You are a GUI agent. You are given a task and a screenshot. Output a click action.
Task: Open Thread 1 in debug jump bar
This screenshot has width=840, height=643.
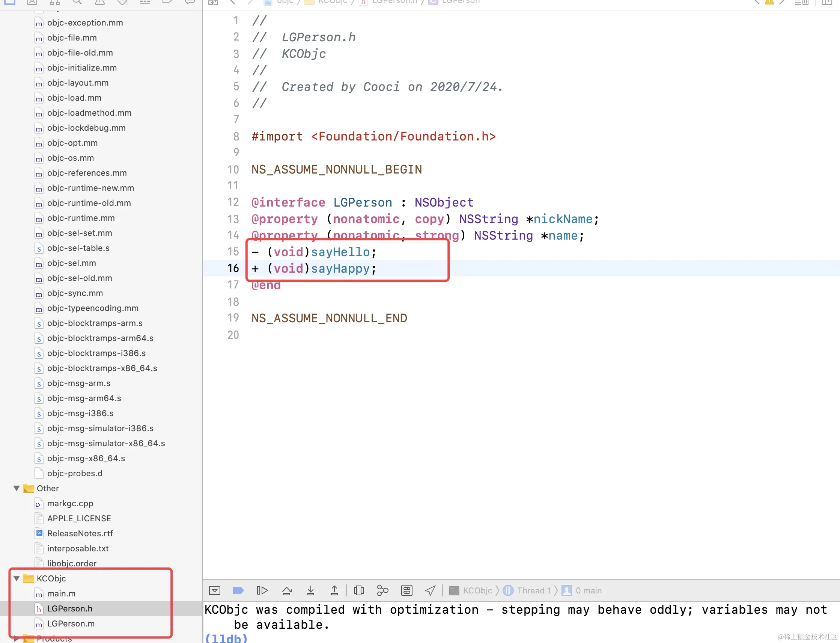534,590
